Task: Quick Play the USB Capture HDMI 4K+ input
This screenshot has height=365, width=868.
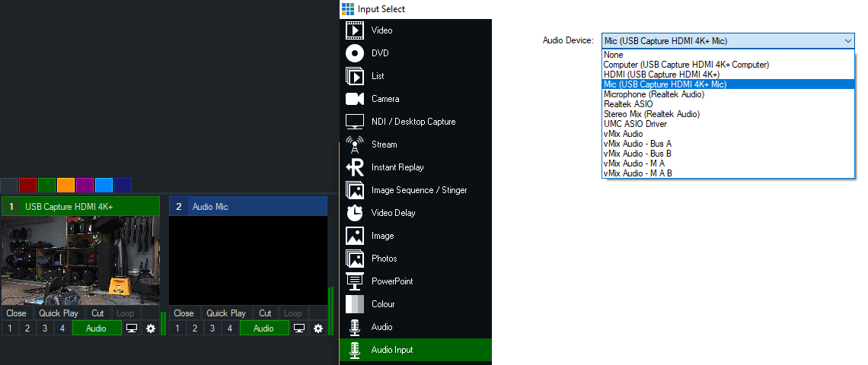Action: pos(59,313)
